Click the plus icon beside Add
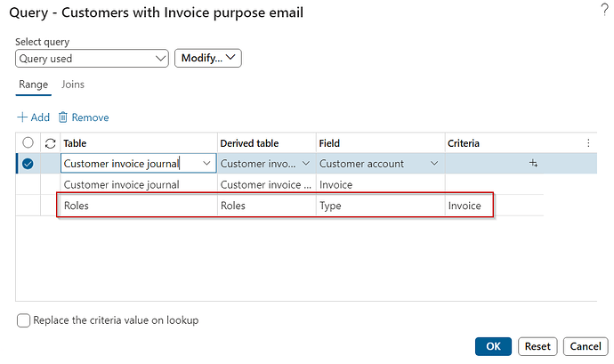Screen dimensions: 614x364 (x=22, y=117)
